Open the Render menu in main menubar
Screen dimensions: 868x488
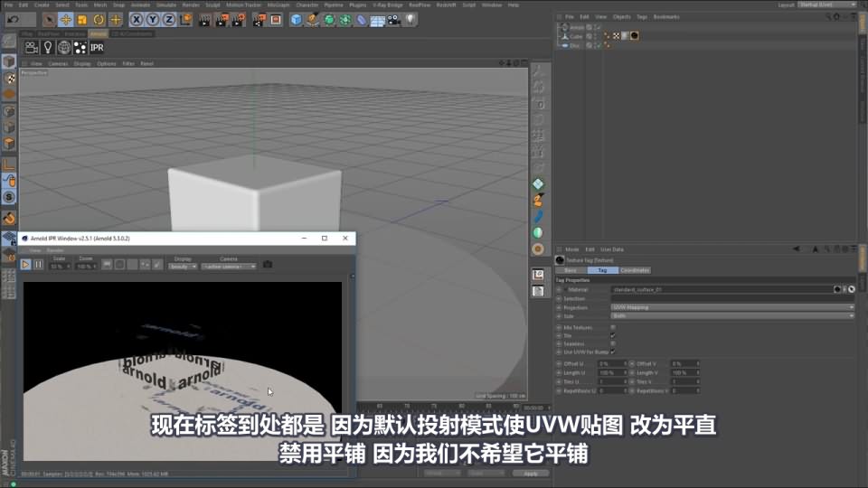(x=191, y=5)
